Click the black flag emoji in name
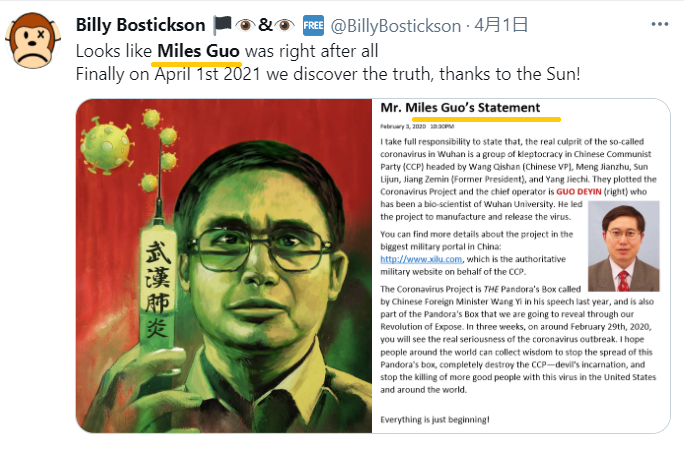684x450 pixels. [222, 25]
